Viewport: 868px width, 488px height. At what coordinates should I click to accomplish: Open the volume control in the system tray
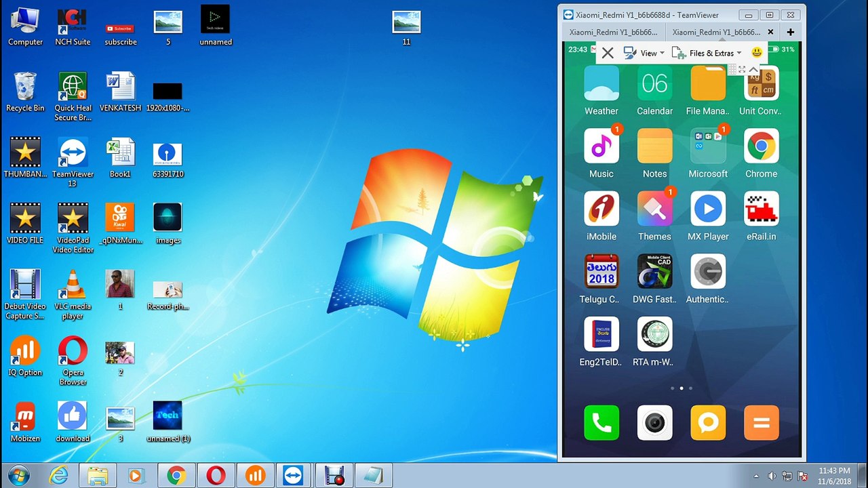pos(772,476)
